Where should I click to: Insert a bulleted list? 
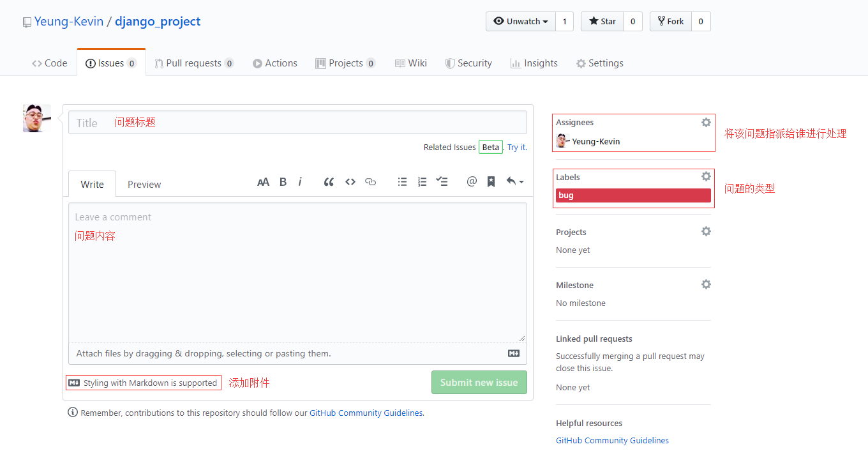click(x=402, y=182)
